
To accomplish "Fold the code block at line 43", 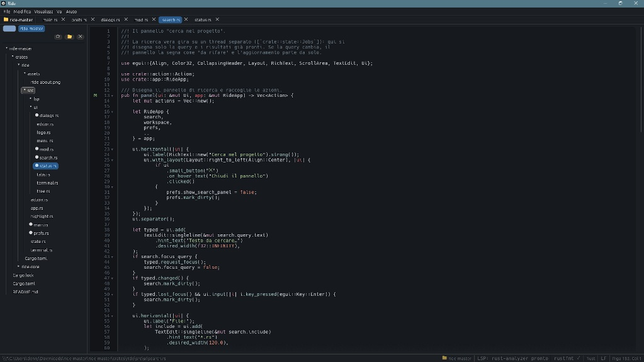I will point(112,257).
